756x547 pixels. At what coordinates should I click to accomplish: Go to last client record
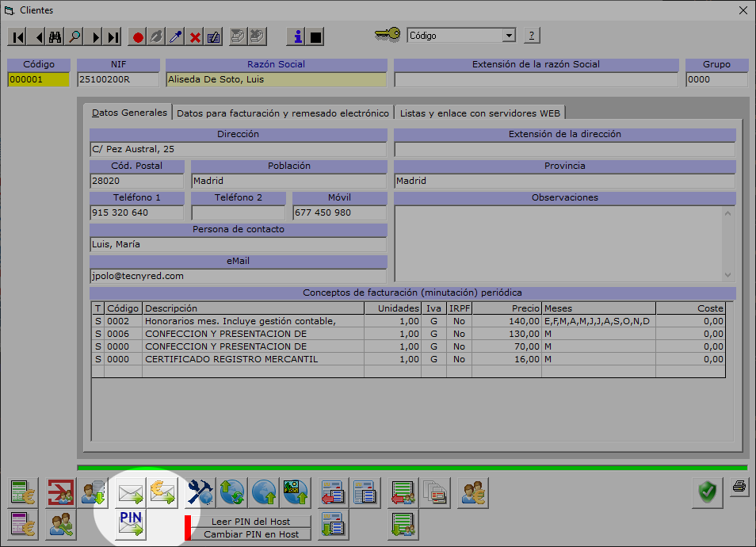point(113,36)
